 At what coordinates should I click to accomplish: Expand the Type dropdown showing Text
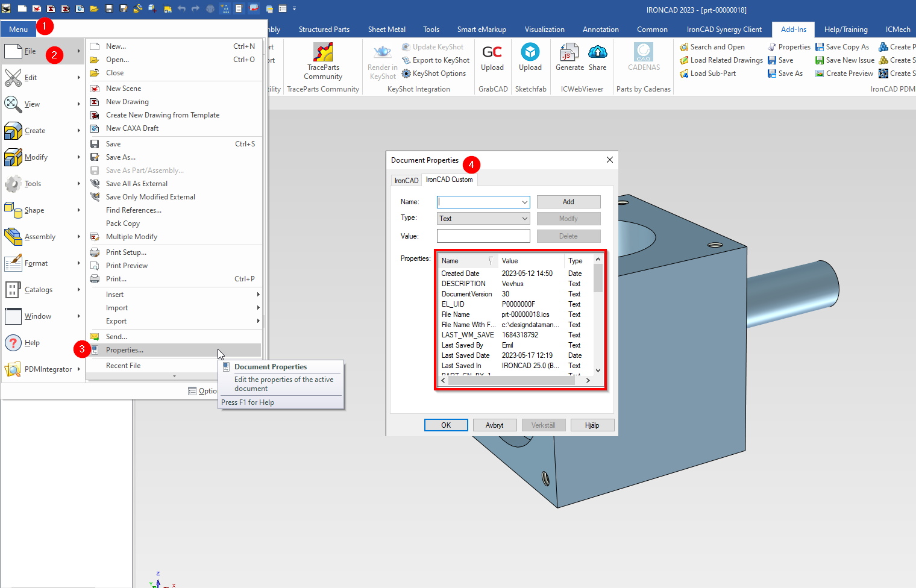point(525,219)
